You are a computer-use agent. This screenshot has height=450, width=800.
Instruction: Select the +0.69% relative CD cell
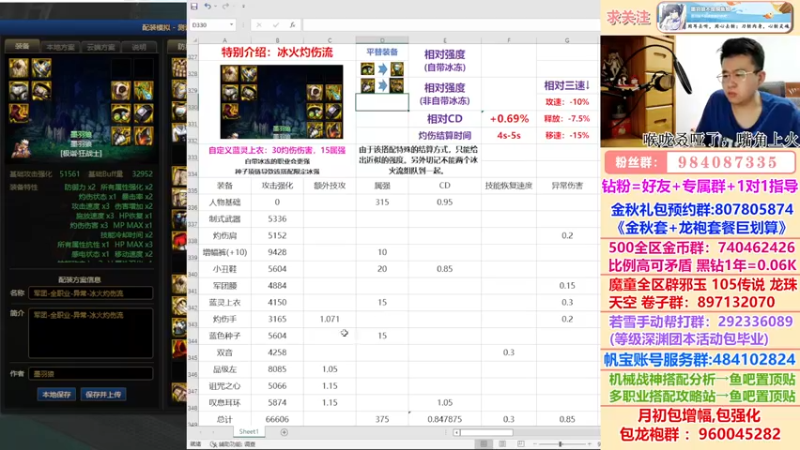click(x=509, y=118)
